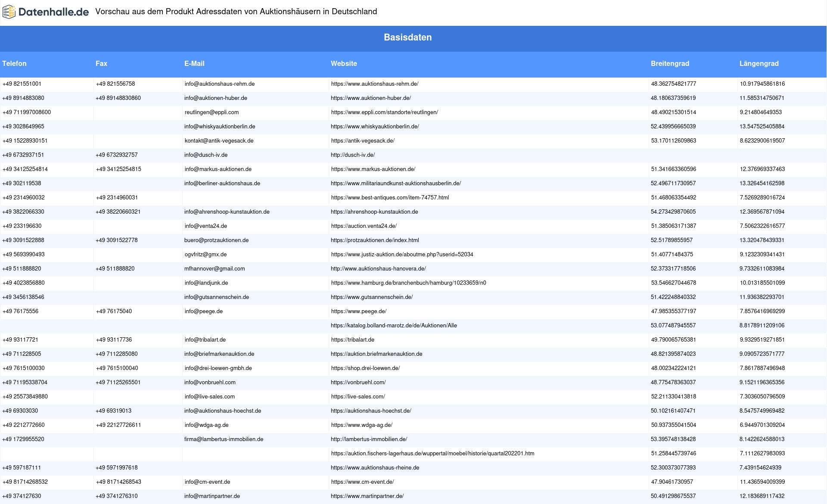Select phone number +49 76175556
This screenshot has height=504, width=827.
[x=20, y=311]
